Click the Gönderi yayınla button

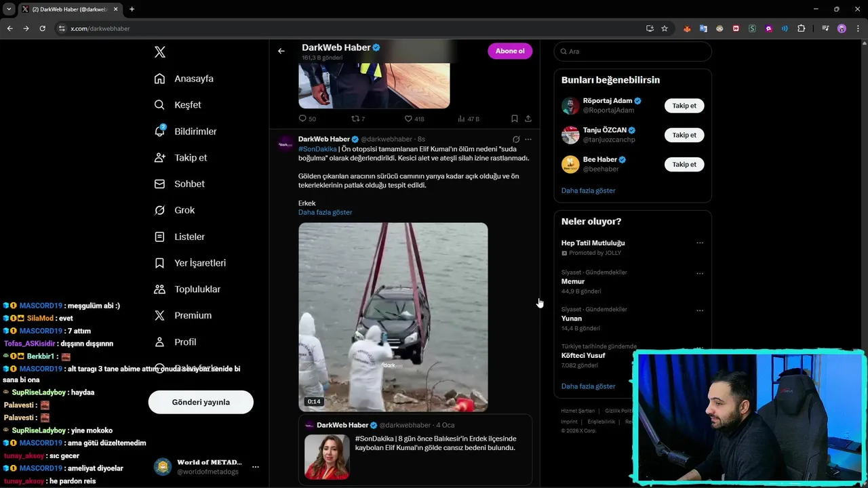201,402
